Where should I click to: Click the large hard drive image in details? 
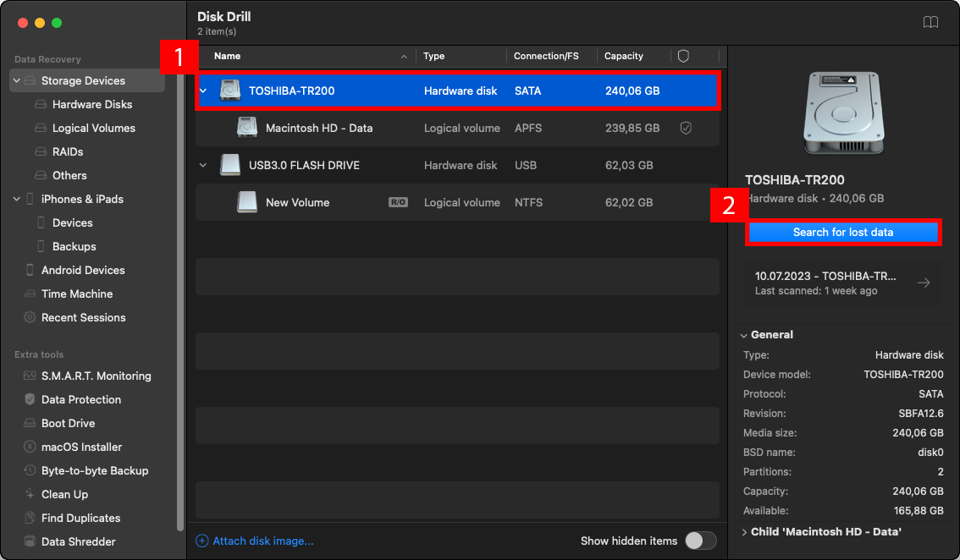tap(844, 113)
